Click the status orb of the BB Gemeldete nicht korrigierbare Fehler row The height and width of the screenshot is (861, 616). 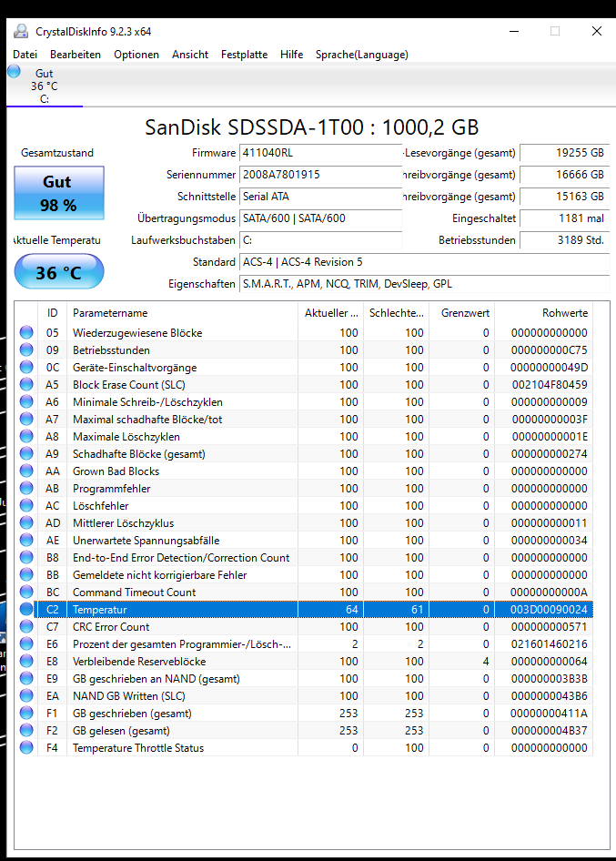click(x=26, y=574)
